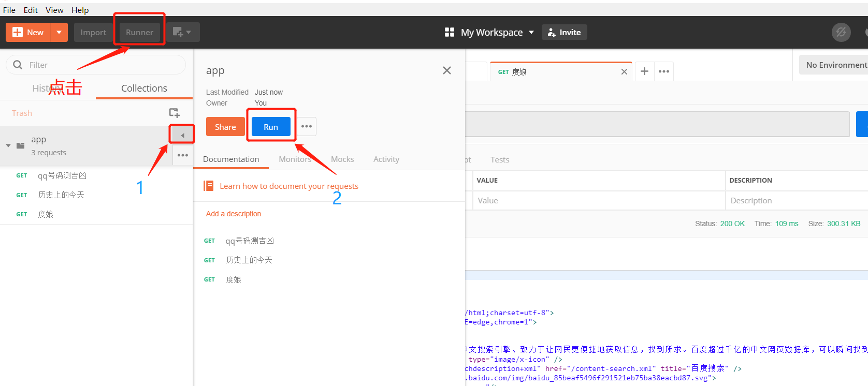This screenshot has width=868, height=386.
Task: Click the request URL input field
Action: click(x=657, y=124)
